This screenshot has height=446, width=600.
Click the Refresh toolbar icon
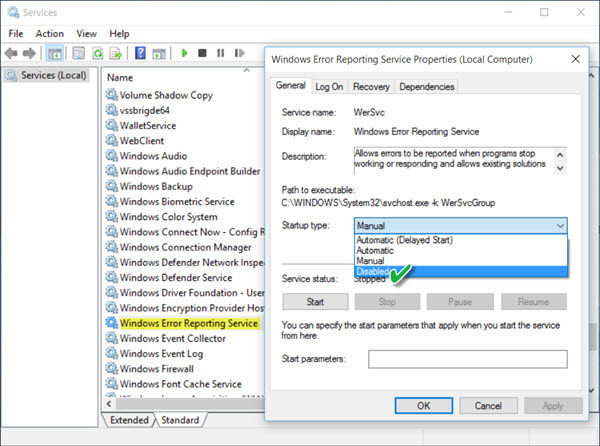click(98, 53)
